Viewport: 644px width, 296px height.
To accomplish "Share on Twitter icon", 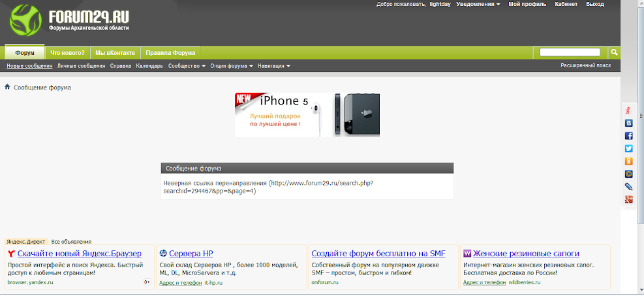I will click(x=628, y=148).
